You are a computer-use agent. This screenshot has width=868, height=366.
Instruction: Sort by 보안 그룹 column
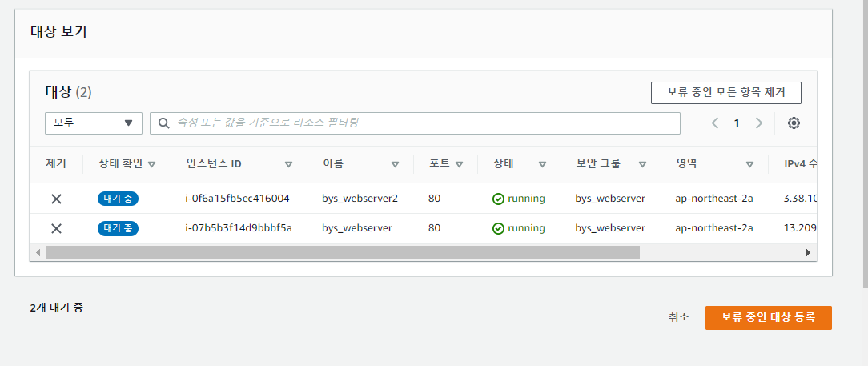[x=642, y=164]
